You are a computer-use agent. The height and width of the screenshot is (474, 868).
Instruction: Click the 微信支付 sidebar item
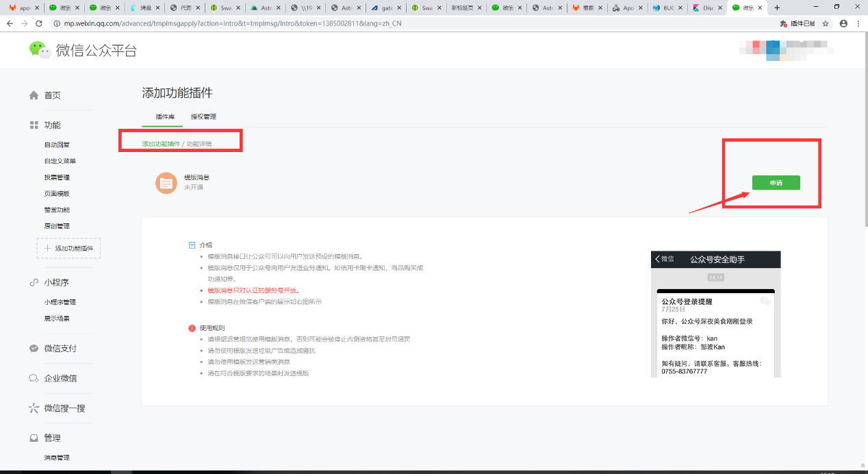60,348
